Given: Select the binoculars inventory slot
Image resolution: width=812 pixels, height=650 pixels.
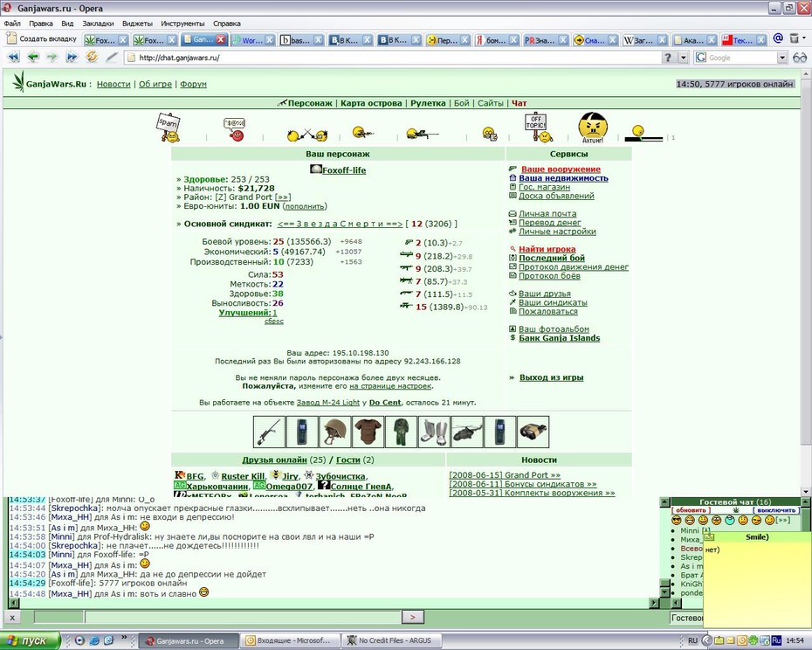Looking at the screenshot, I should [533, 432].
